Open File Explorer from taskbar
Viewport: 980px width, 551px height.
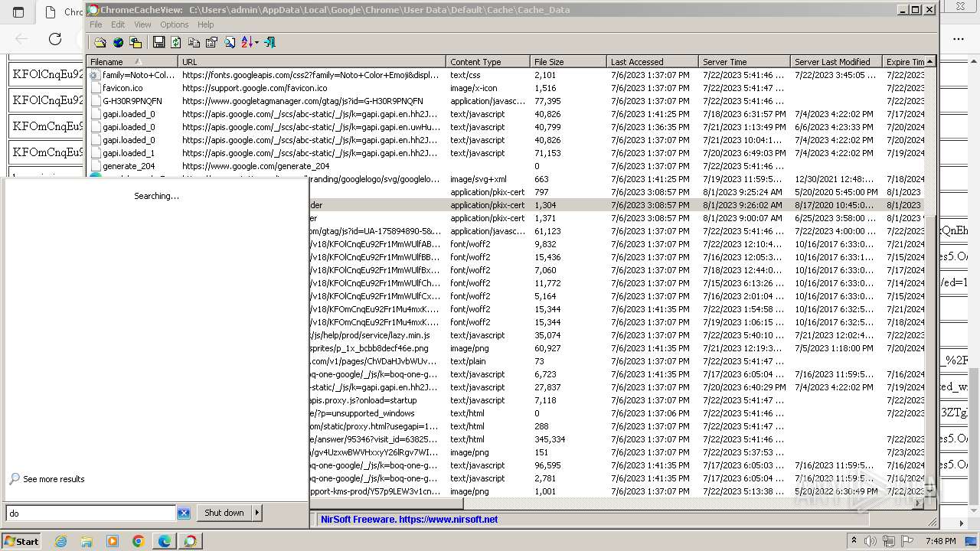pos(87,541)
